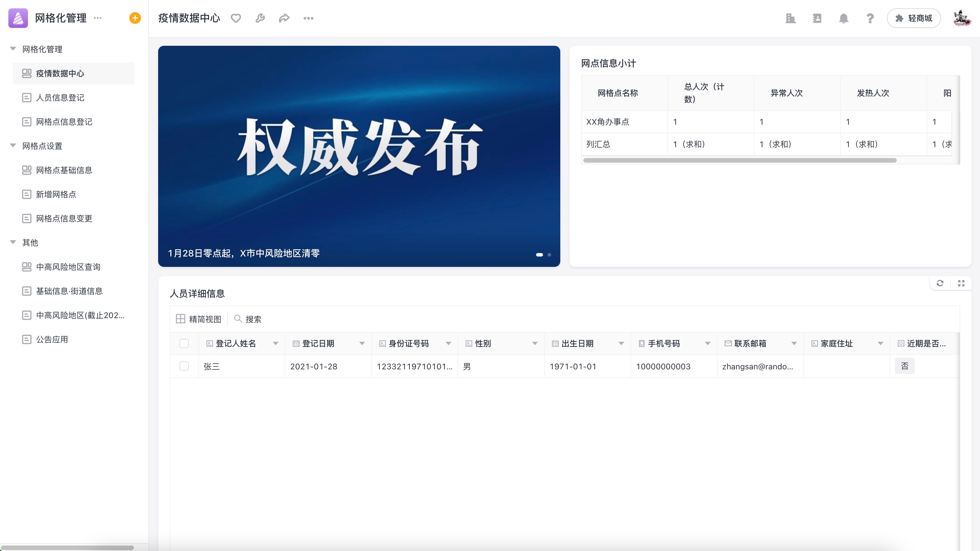Click the orange plus add button
Screen dimensions: 980x551
(135, 18)
